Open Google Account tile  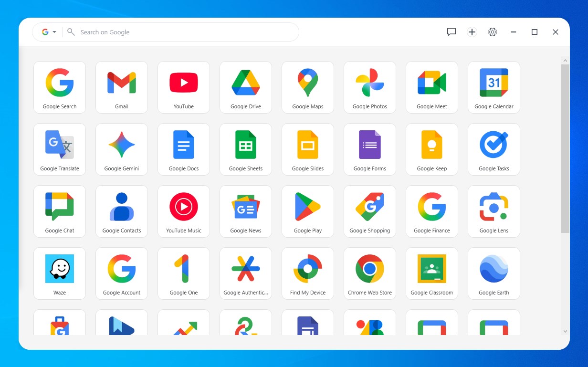coord(122,273)
